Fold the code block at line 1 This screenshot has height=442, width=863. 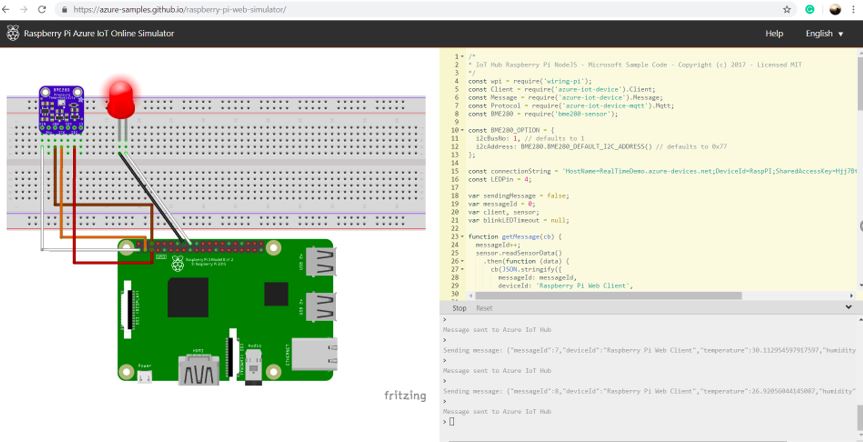pyautogui.click(x=462, y=57)
